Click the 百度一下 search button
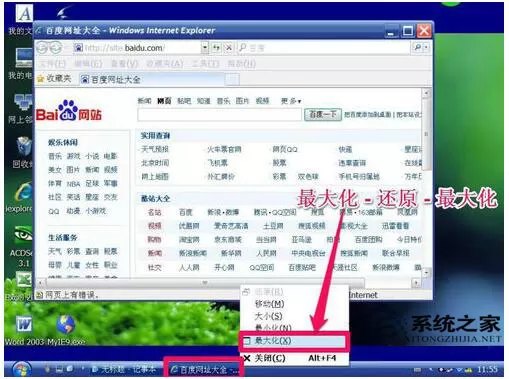 point(323,115)
